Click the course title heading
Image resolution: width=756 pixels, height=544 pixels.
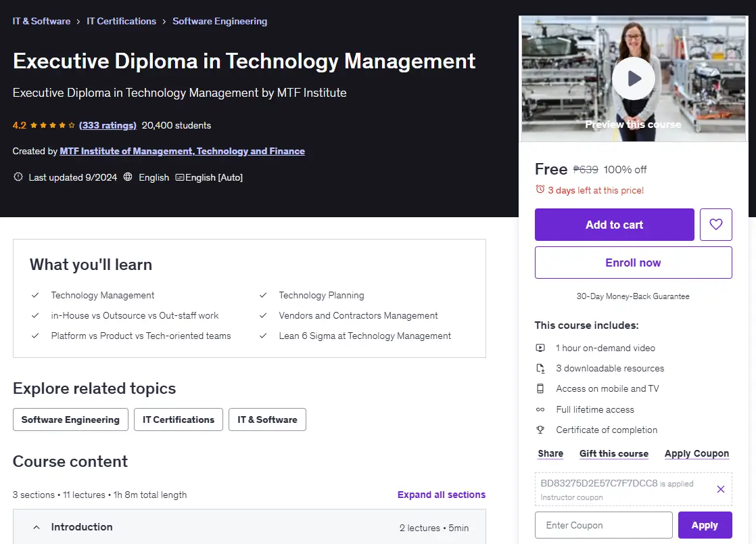(244, 62)
